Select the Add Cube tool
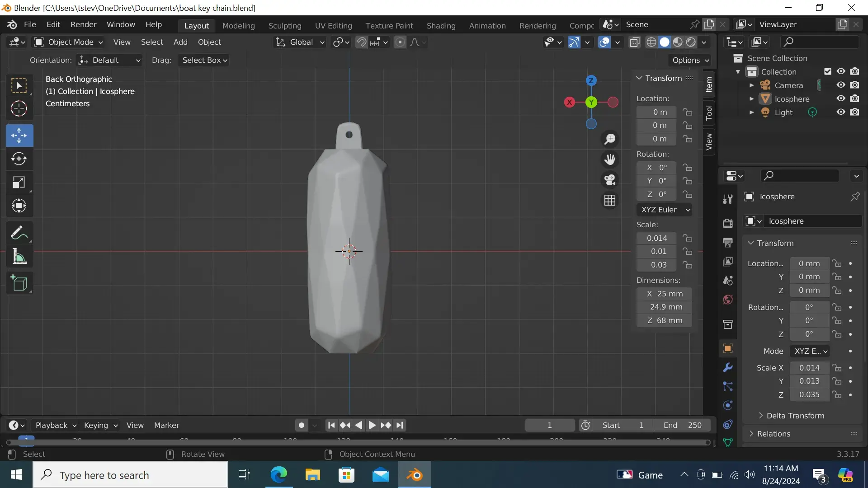 click(19, 283)
